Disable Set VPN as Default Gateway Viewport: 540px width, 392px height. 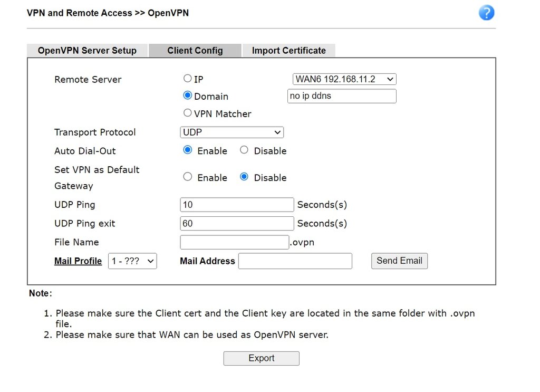point(244,177)
